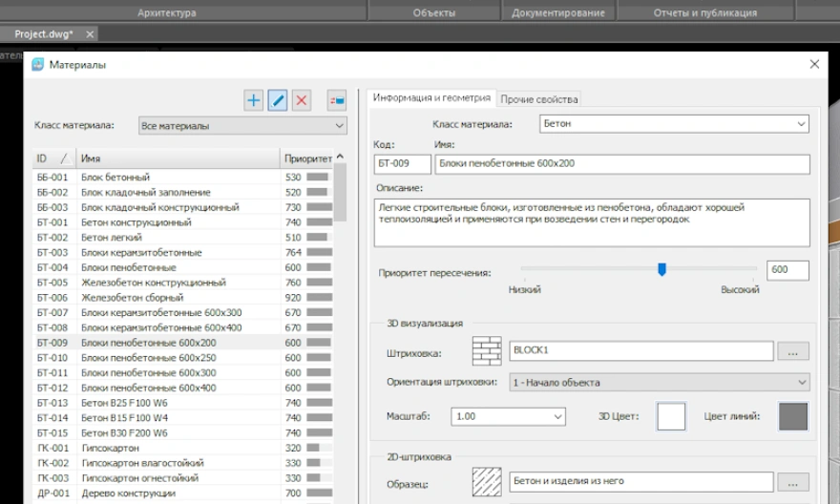Click browse button next to BLOCK1 field

pos(792,351)
